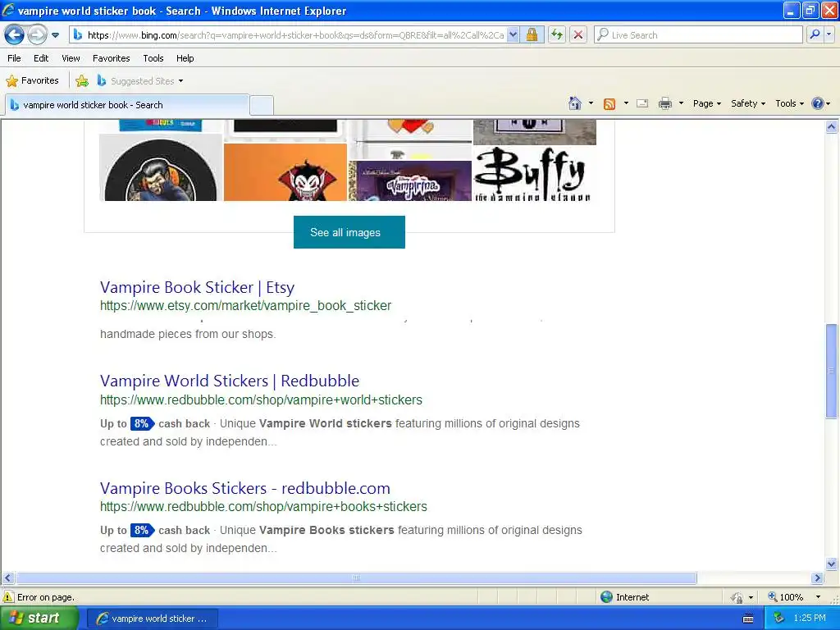Click horizontal scrollbar left arrow
Image resolution: width=840 pixels, height=630 pixels.
point(7,578)
